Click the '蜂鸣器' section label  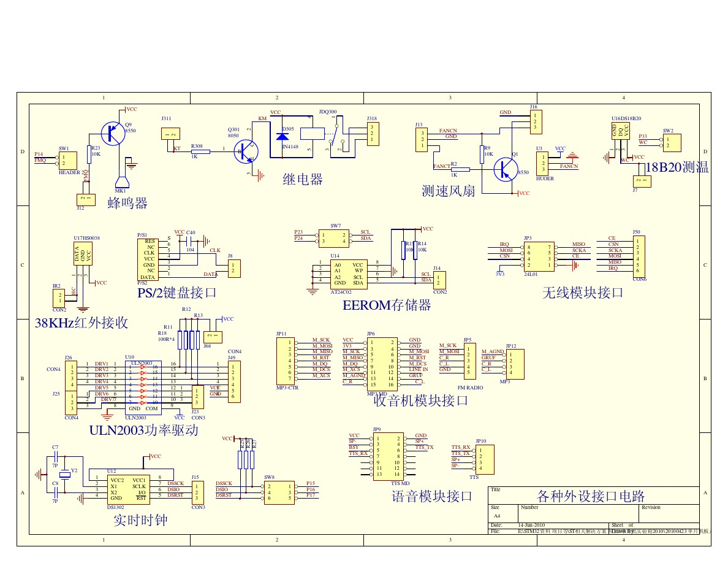[x=127, y=203]
